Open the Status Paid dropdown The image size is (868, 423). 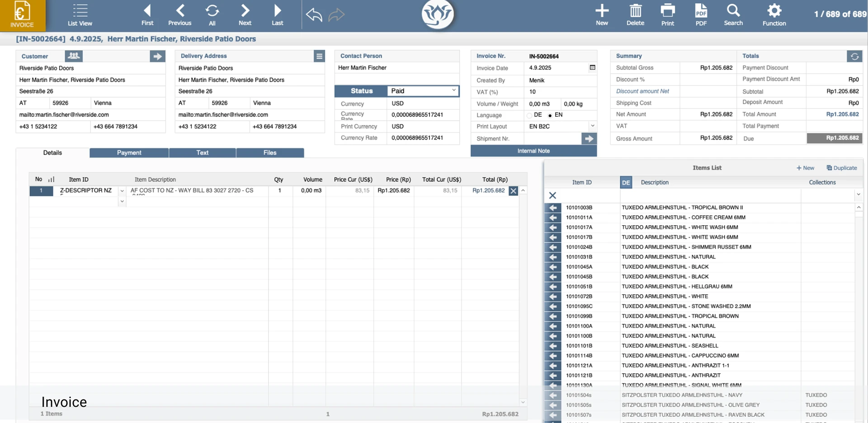tap(423, 91)
